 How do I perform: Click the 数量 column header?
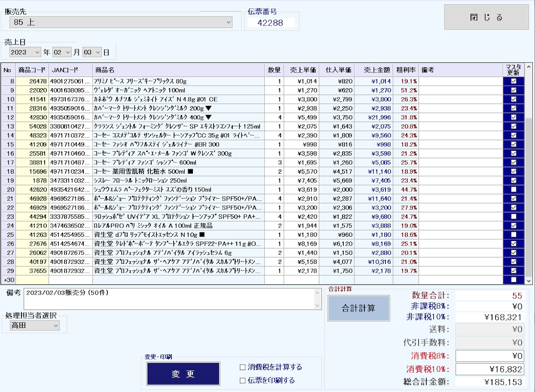click(274, 70)
